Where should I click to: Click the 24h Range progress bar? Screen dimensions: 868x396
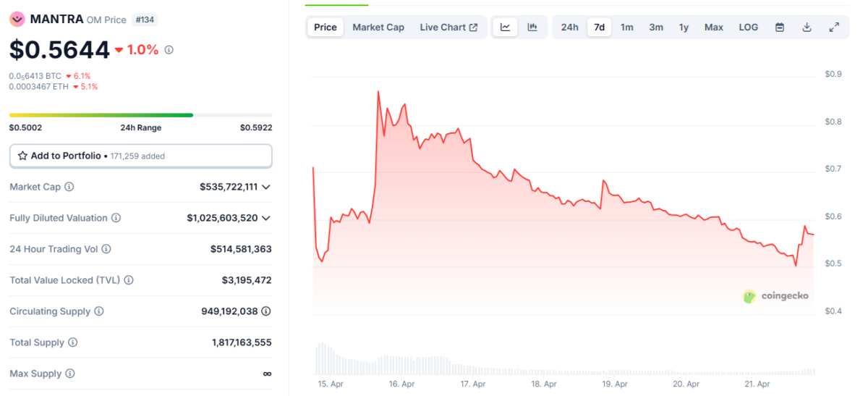(x=140, y=115)
